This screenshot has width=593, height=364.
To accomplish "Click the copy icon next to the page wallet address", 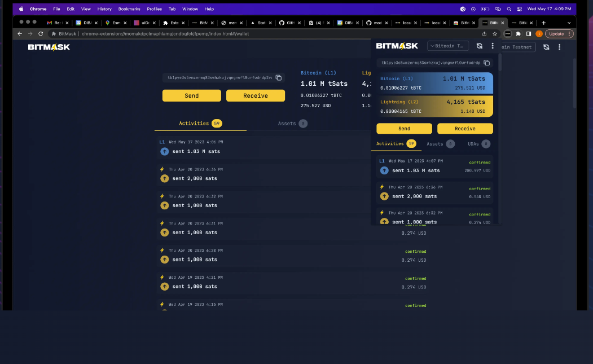I will click(278, 78).
